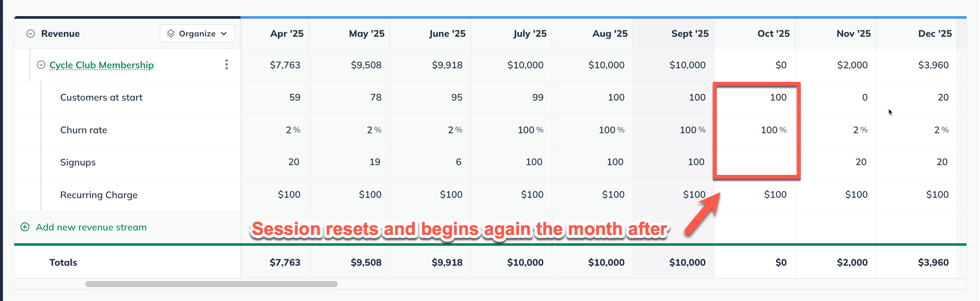This screenshot has height=301, width=980.
Task: Open the Cycle Club Membership revenue stream
Action: (101, 65)
